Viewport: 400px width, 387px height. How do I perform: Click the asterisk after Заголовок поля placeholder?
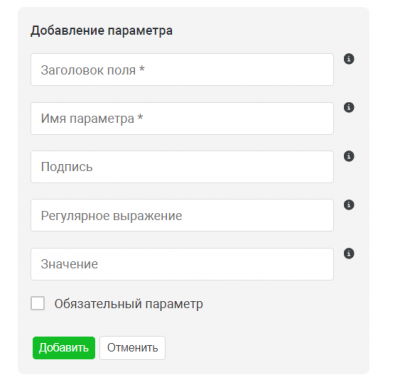[142, 69]
